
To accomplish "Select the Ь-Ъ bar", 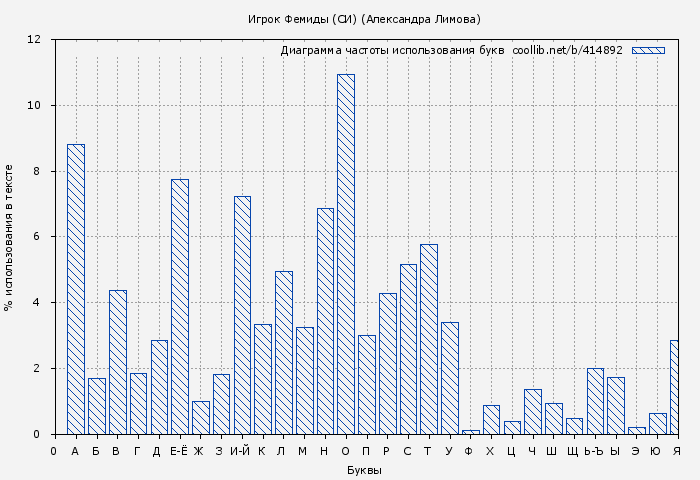I will [595, 401].
